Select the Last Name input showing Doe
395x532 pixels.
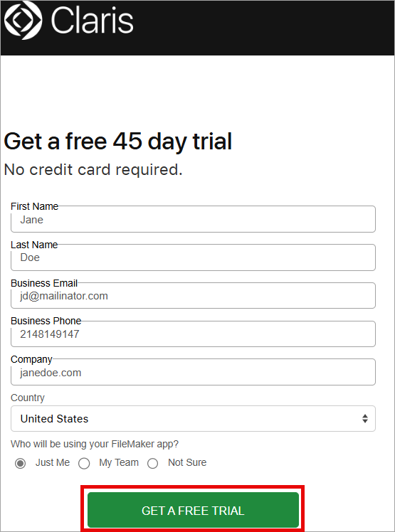[x=193, y=257]
